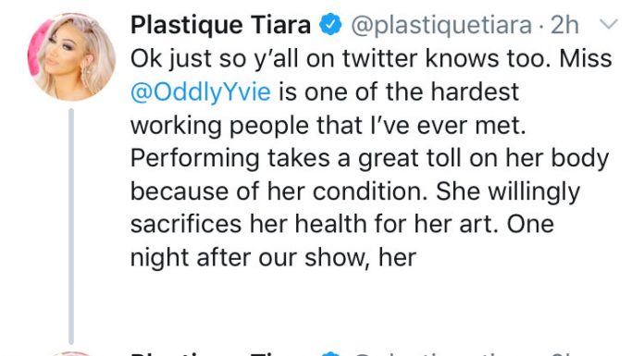The height and width of the screenshot is (356, 644).
Task: Click 'is one of the hardest' after the mention
Action: (x=399, y=92)
